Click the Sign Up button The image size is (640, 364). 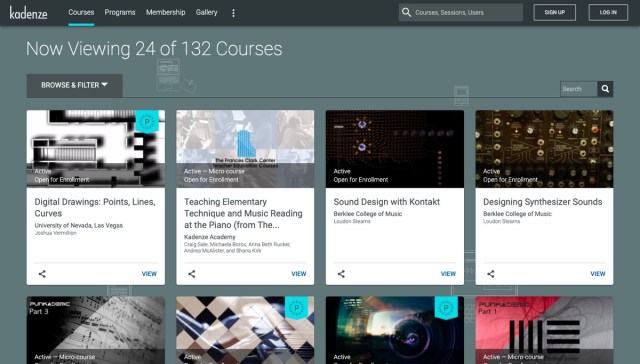click(554, 12)
